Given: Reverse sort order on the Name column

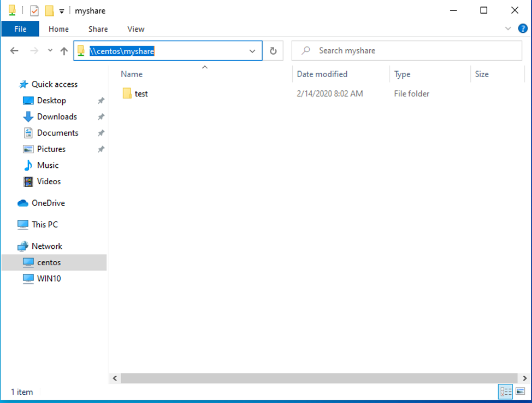Looking at the screenshot, I should (132, 74).
